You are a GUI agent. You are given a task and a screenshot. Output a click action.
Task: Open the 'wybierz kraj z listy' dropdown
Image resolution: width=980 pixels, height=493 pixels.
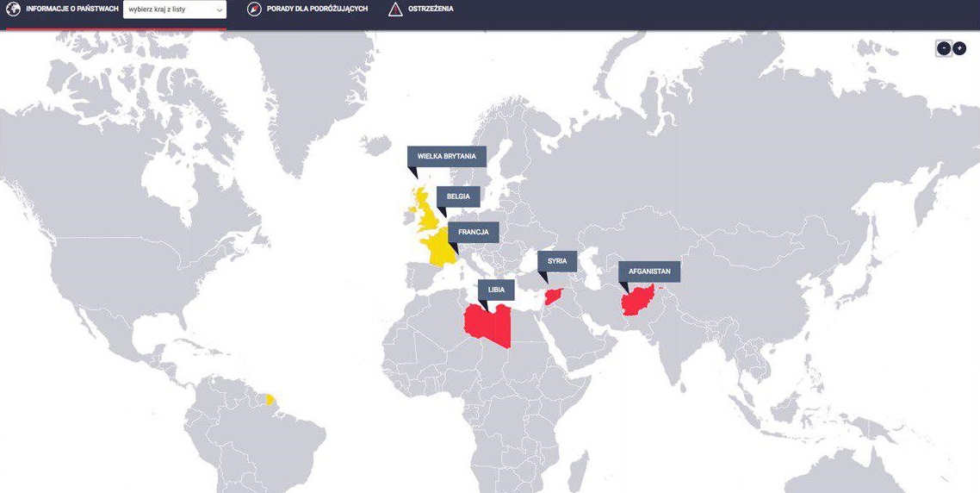[x=175, y=9]
